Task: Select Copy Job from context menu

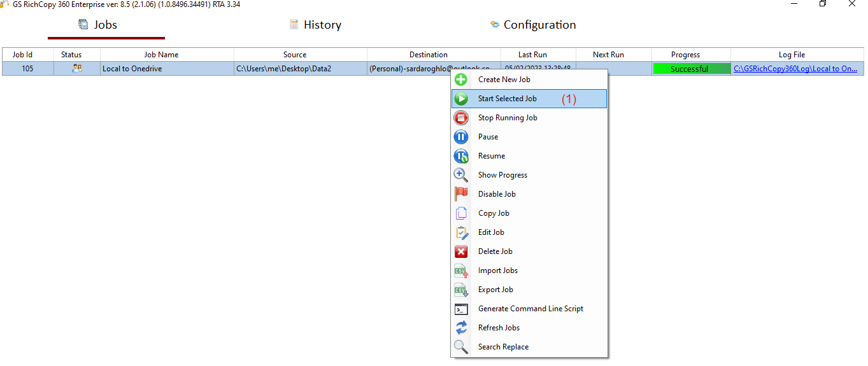Action: [x=494, y=213]
